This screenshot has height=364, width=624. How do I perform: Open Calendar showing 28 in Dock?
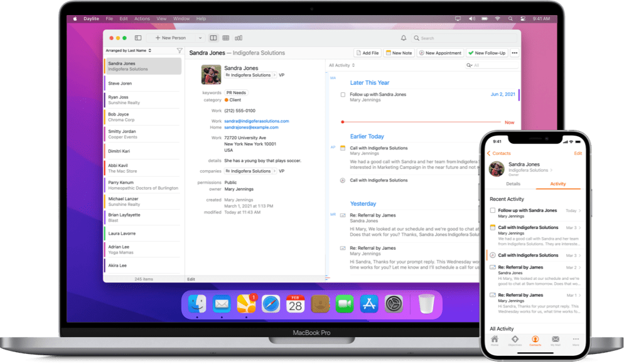(x=295, y=304)
